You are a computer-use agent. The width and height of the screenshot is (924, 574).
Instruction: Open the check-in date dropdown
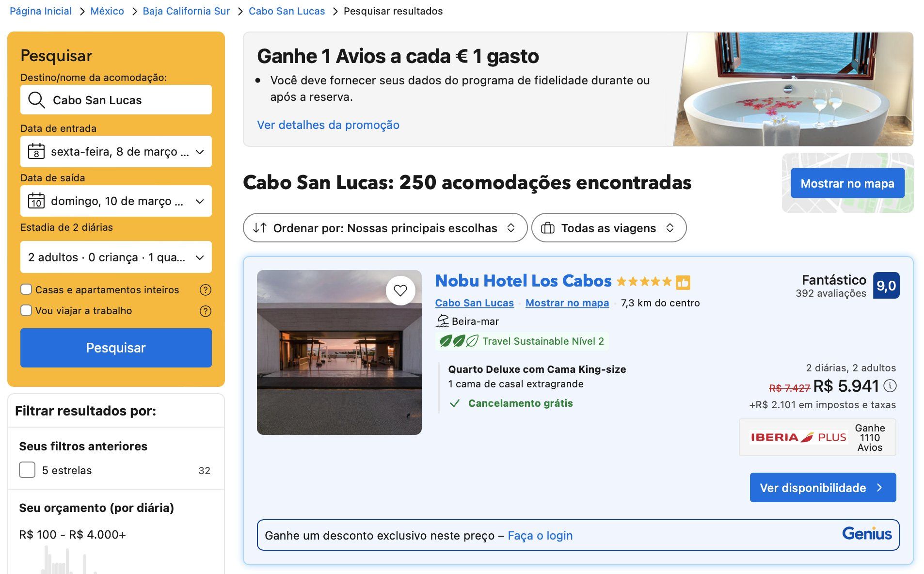116,151
